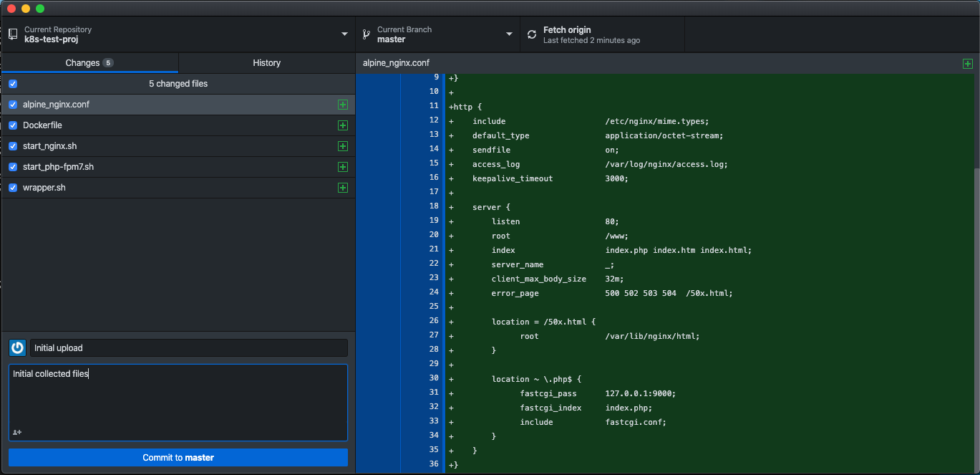980x475 pixels.
Task: Switch to the History tab
Action: [266, 63]
